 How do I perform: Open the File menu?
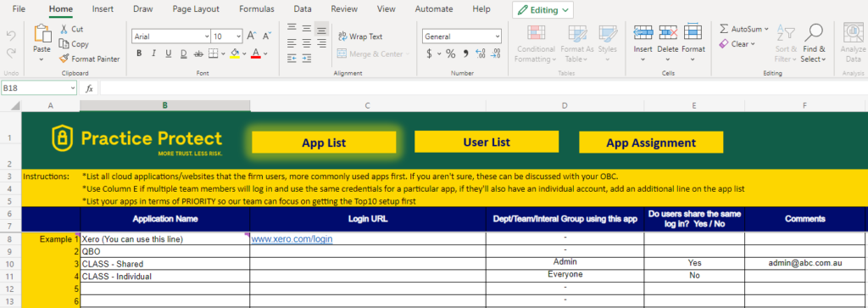click(19, 8)
